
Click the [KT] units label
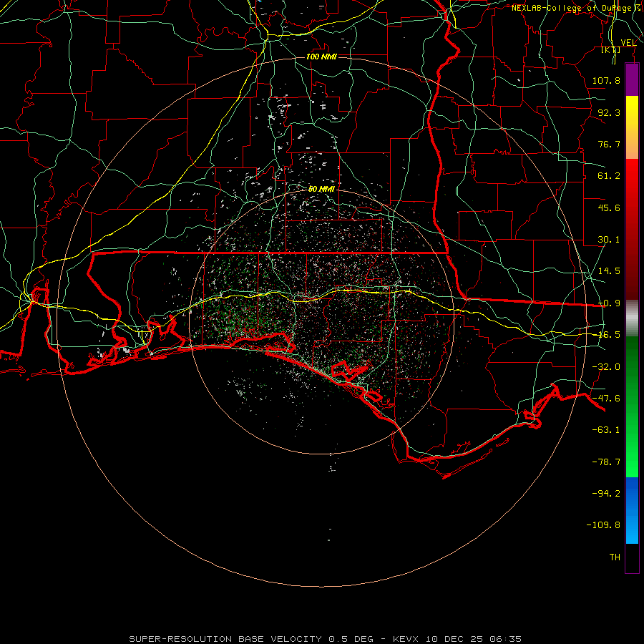click(x=611, y=49)
